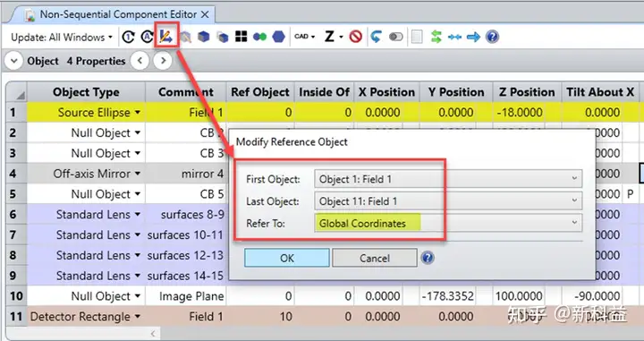
Task: Open row 6 Standard Lens type dropdown
Action: pyautogui.click(x=138, y=215)
